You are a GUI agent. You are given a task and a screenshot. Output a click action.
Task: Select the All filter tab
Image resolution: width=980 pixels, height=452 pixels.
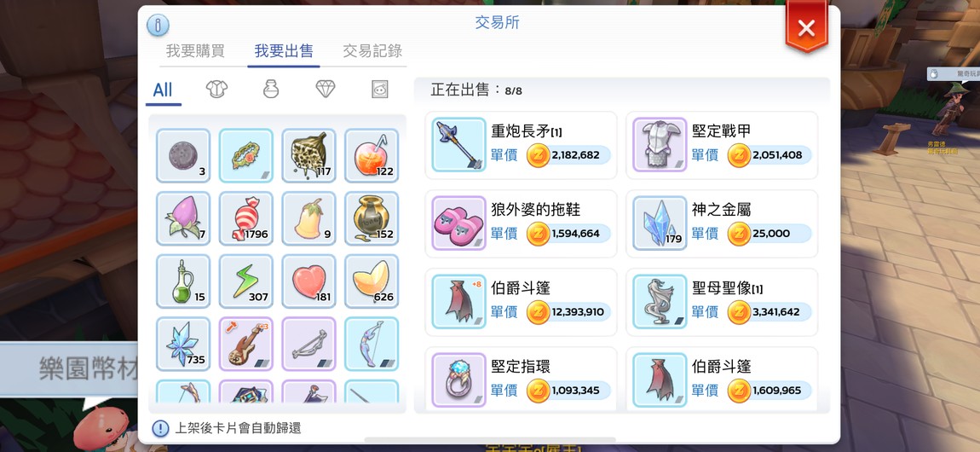163,90
